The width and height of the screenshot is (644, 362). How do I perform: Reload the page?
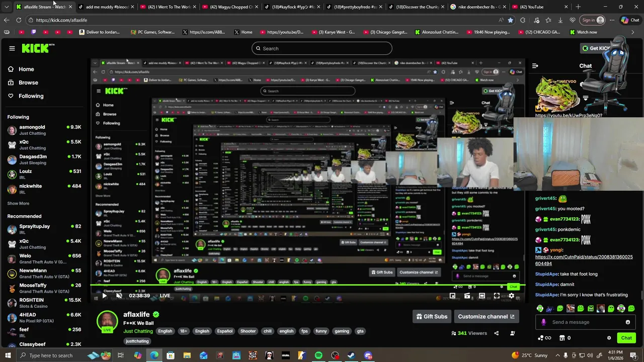[x=19, y=20]
